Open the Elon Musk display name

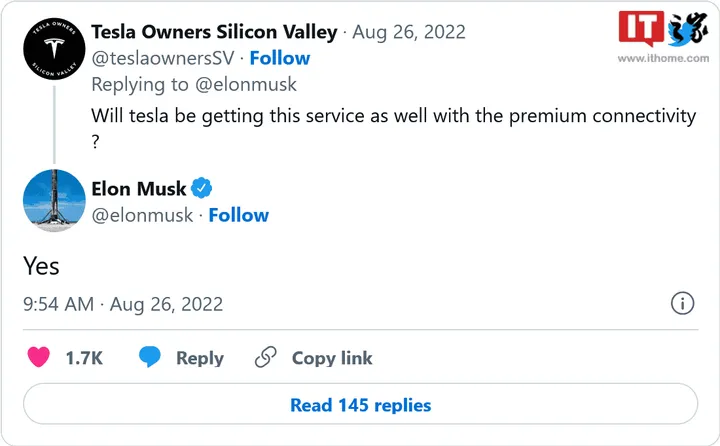pos(138,190)
